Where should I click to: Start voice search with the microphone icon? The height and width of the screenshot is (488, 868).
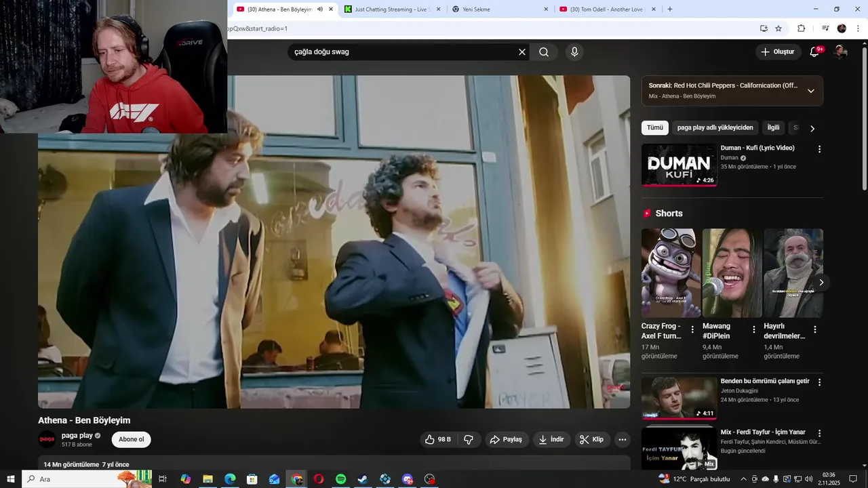(574, 52)
